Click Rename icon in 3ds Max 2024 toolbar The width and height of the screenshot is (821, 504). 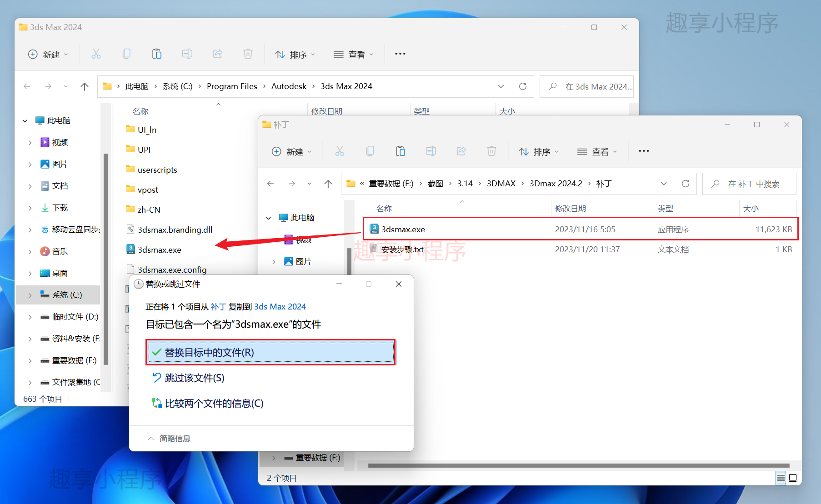click(187, 54)
